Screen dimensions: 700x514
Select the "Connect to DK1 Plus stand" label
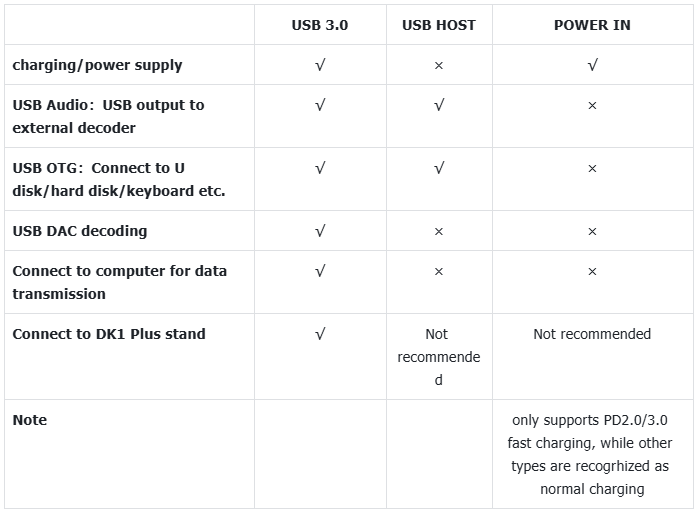pyautogui.click(x=109, y=334)
